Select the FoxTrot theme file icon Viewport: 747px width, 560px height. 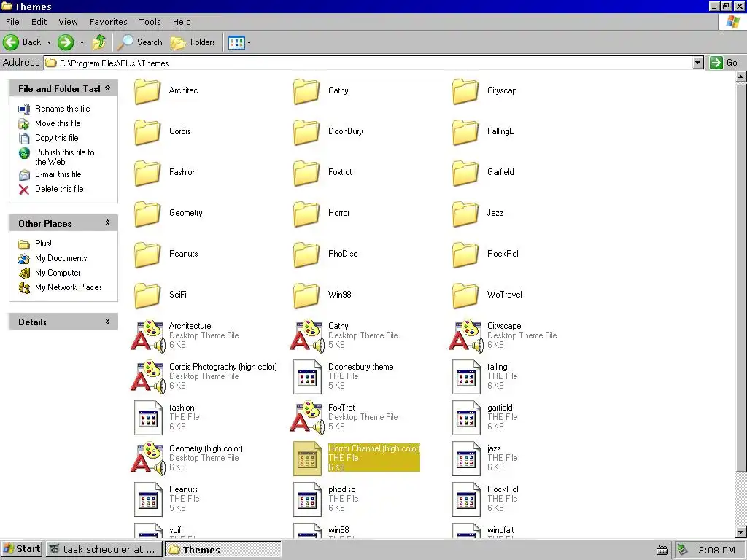307,418
